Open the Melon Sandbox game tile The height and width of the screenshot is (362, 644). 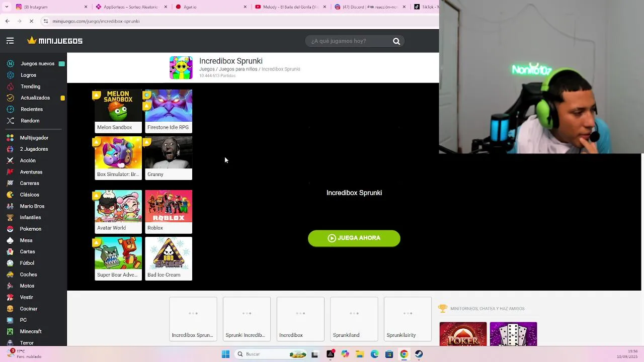click(x=118, y=111)
